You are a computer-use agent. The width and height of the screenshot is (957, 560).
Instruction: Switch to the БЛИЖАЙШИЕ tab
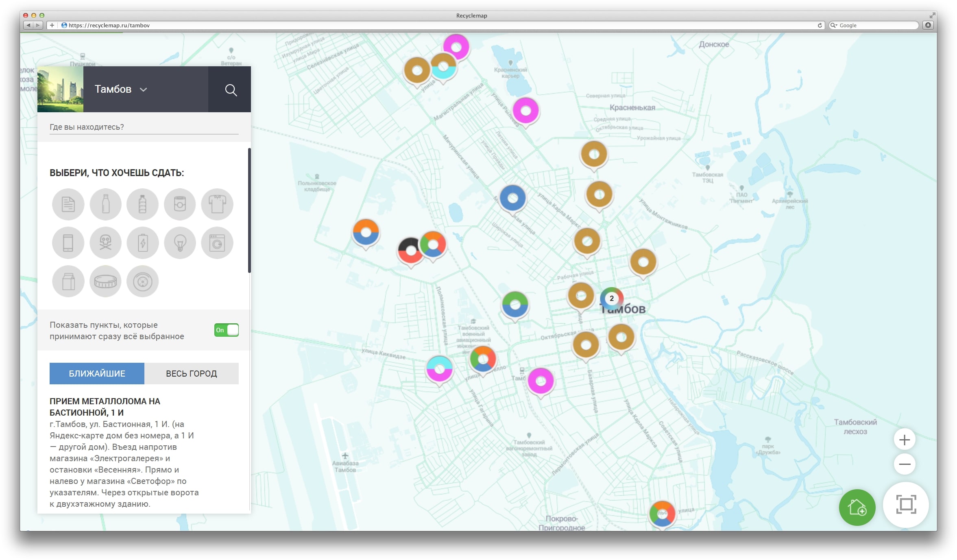coord(97,373)
